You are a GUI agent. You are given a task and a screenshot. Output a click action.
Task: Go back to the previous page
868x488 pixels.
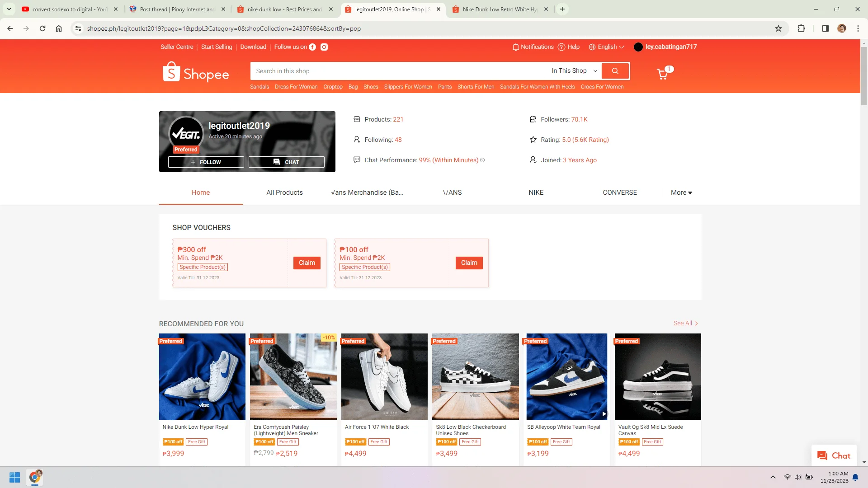10,28
